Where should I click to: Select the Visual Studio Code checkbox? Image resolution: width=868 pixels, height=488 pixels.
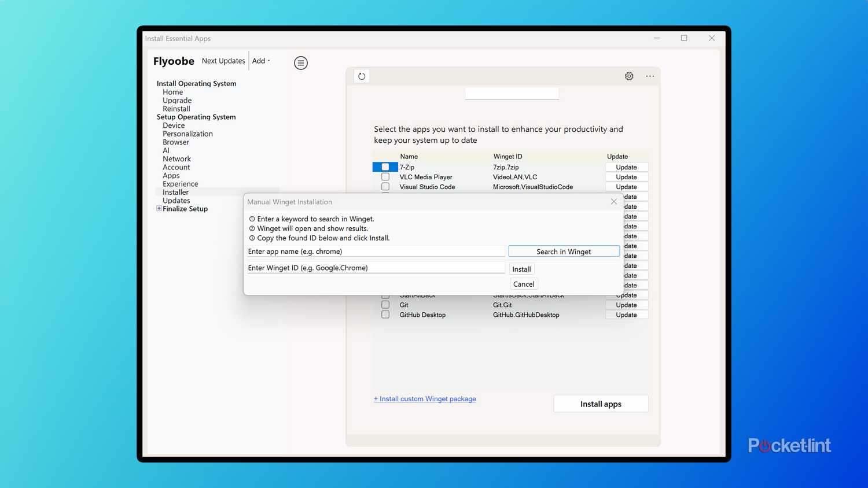coord(385,186)
